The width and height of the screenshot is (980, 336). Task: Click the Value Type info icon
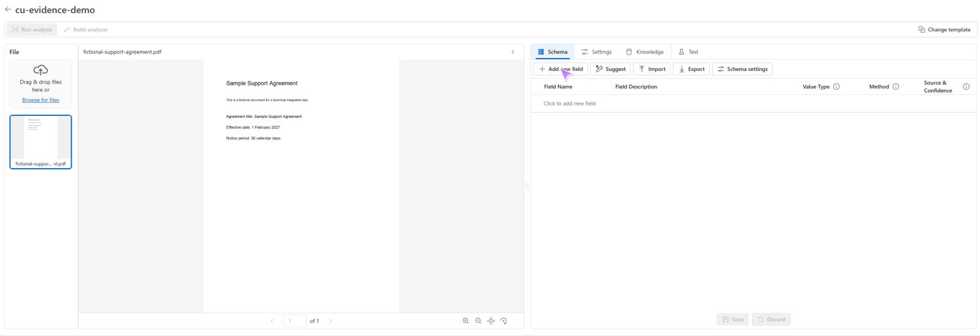click(837, 87)
